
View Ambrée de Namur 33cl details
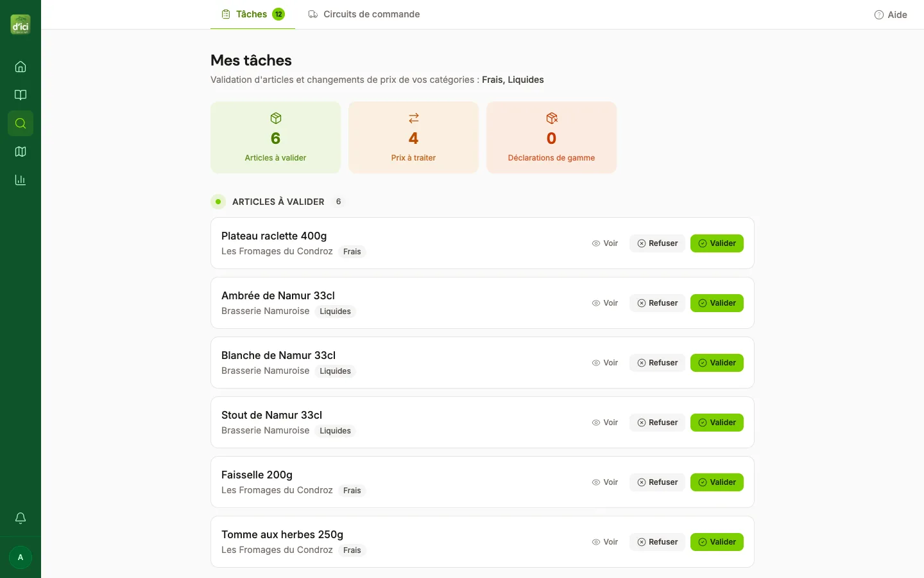(x=604, y=303)
